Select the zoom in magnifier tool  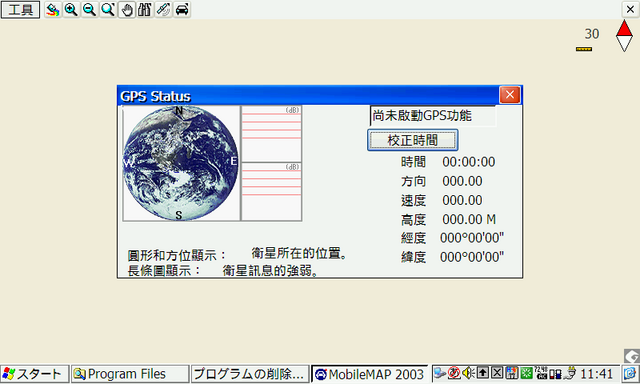(x=71, y=9)
